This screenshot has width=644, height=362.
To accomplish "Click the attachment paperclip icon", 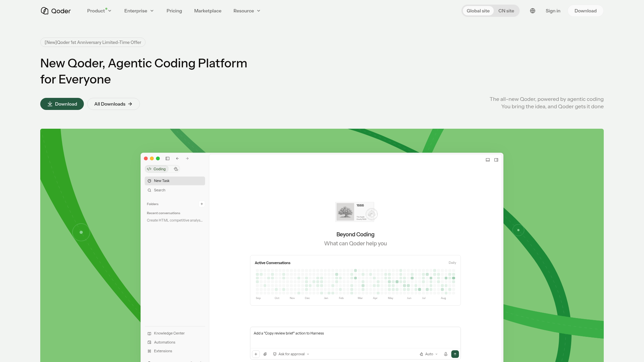I will point(265,354).
